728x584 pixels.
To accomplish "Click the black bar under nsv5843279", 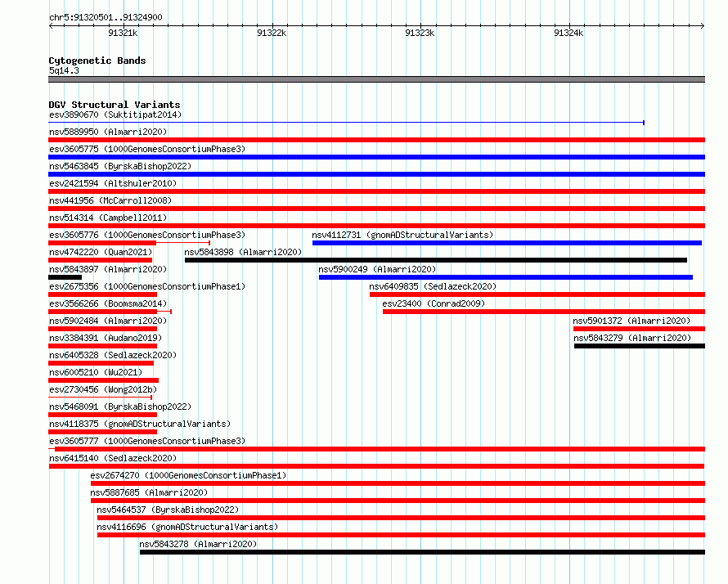I will (640, 346).
